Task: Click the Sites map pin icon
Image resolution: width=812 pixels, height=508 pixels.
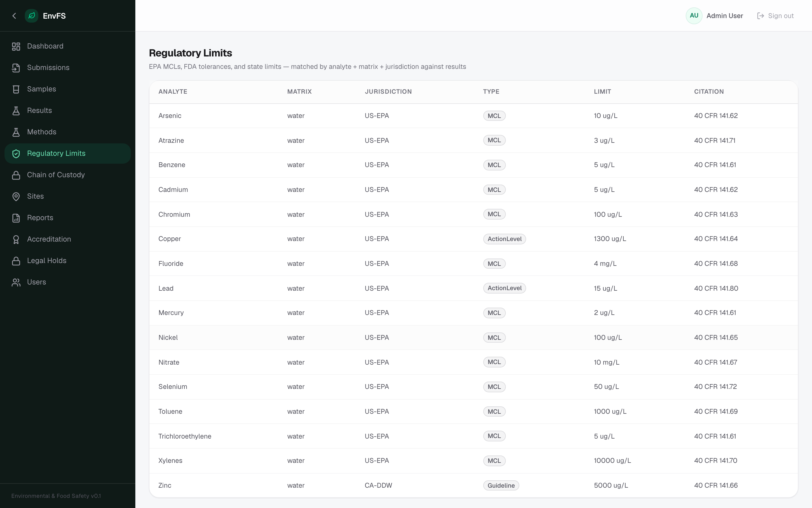Action: point(16,196)
